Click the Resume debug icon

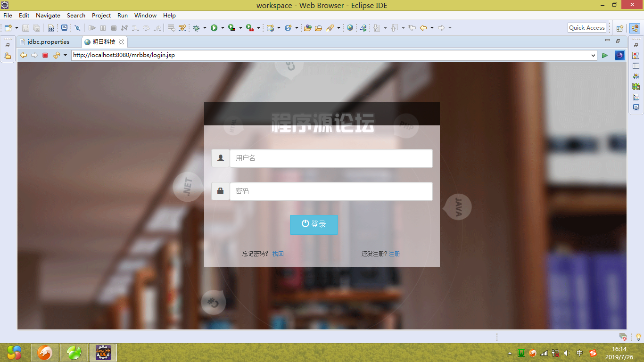tap(92, 28)
